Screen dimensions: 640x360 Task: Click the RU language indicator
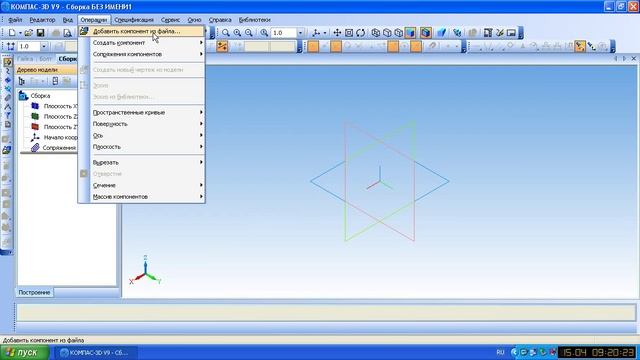[x=500, y=352]
